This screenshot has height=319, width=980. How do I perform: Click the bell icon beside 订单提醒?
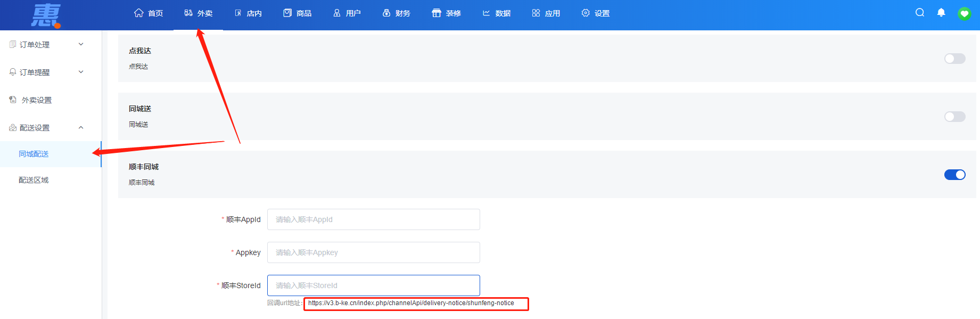click(x=13, y=72)
